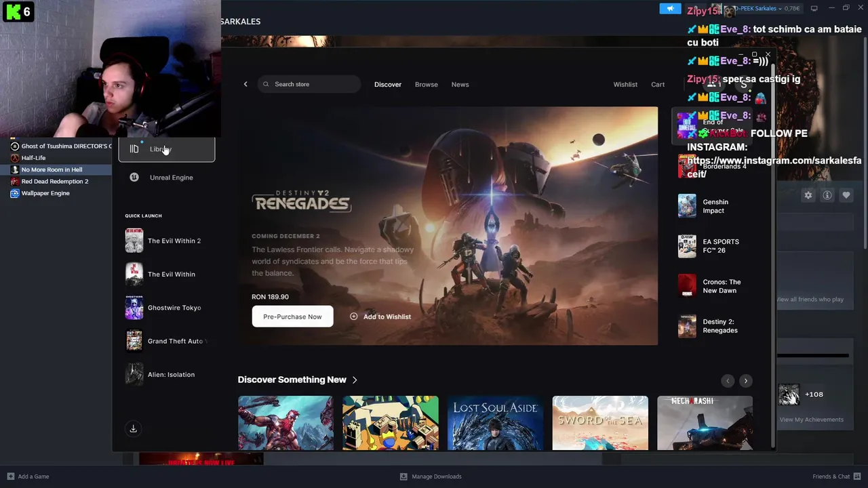Open the Epic launcher downloads icon
This screenshot has width=868, height=488.
134,428
